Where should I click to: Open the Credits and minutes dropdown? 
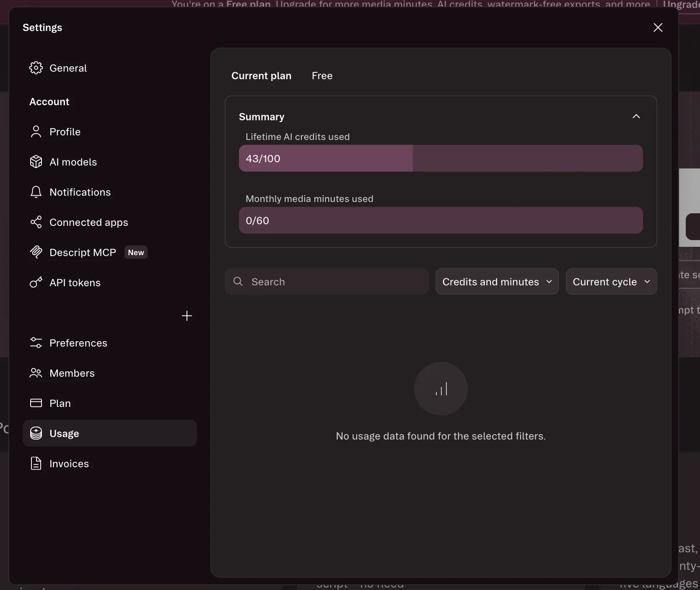coord(497,282)
